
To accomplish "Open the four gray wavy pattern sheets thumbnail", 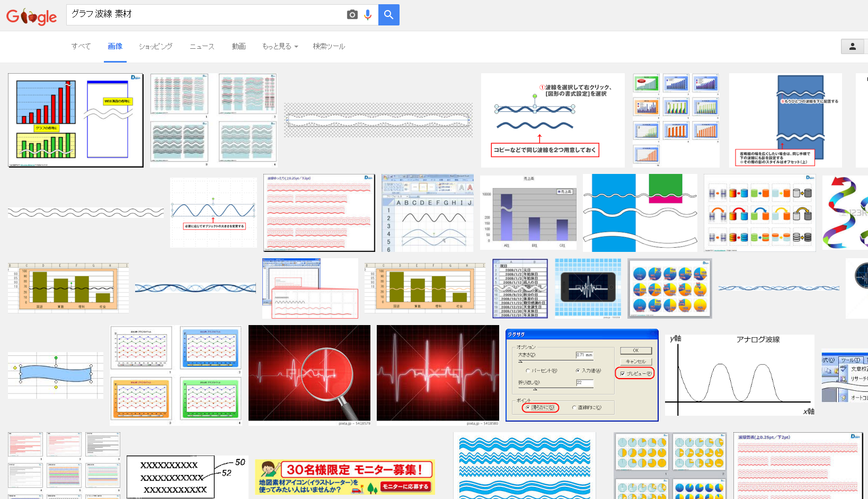I will [x=214, y=120].
